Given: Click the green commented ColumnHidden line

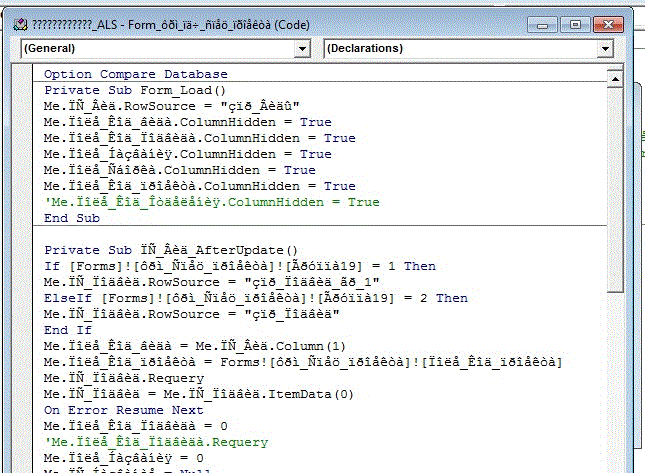Looking at the screenshot, I should pyautogui.click(x=212, y=202).
